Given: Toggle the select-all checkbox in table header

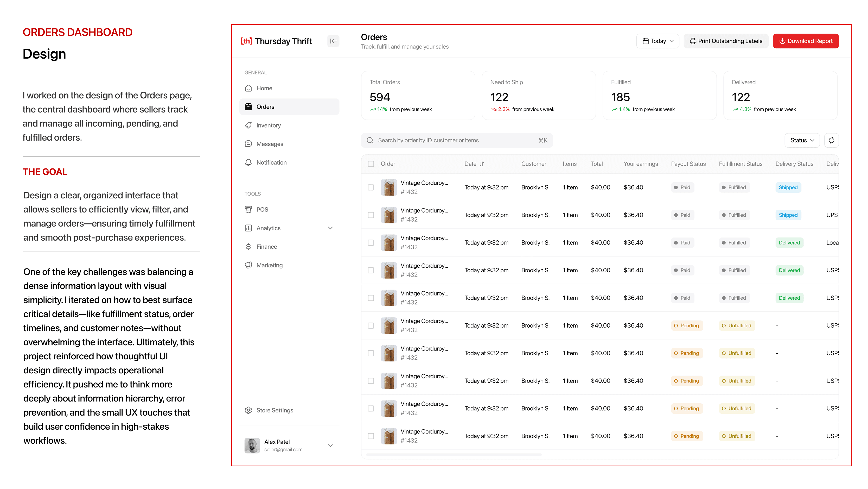Looking at the screenshot, I should pyautogui.click(x=371, y=164).
